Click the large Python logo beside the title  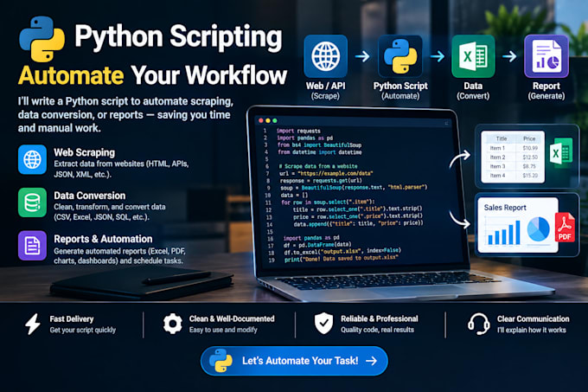[42, 39]
